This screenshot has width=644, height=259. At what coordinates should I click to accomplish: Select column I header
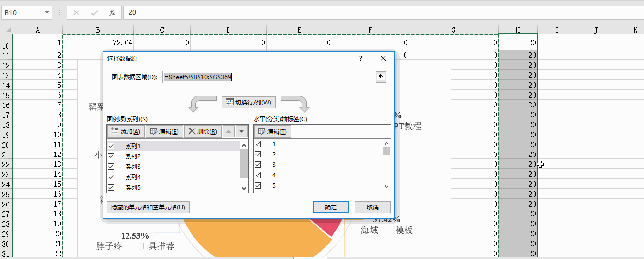pyautogui.click(x=557, y=30)
